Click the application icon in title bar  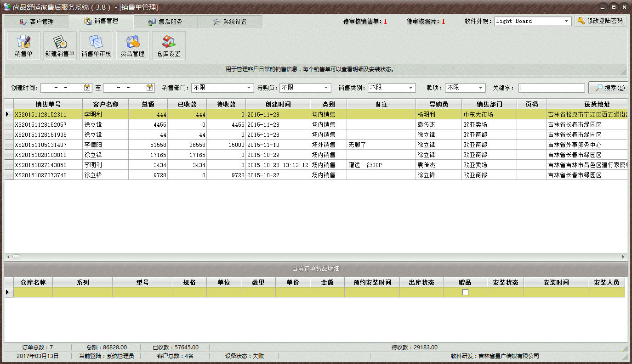(7, 7)
